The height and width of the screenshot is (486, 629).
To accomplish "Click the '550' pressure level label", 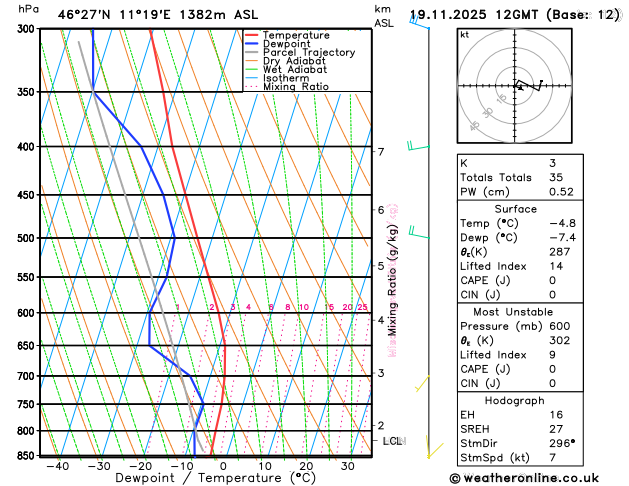I will pos(28,277).
